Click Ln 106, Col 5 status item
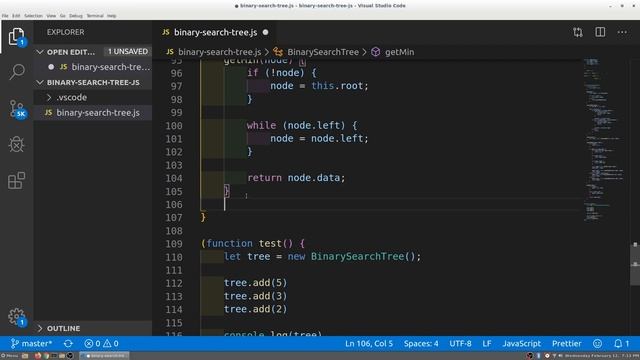 click(369, 344)
